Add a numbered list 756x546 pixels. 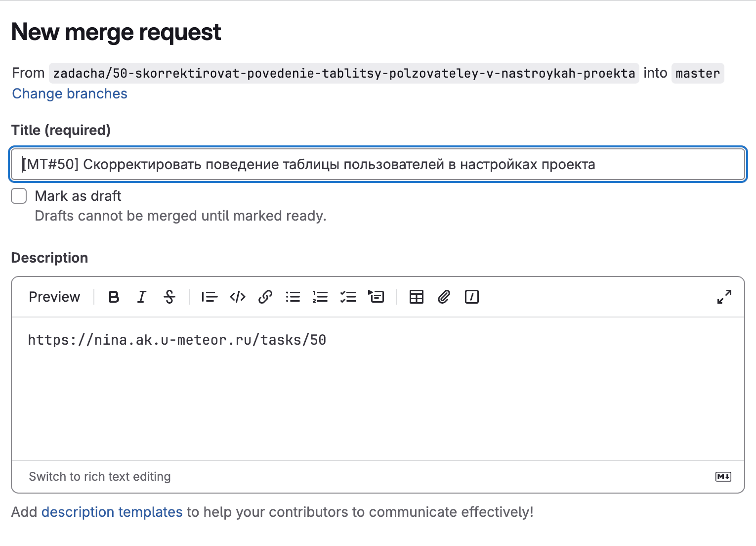(320, 297)
